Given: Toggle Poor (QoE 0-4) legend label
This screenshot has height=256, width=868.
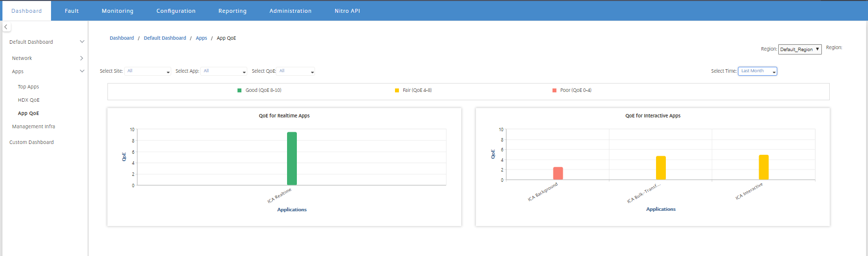Looking at the screenshot, I should [x=576, y=90].
